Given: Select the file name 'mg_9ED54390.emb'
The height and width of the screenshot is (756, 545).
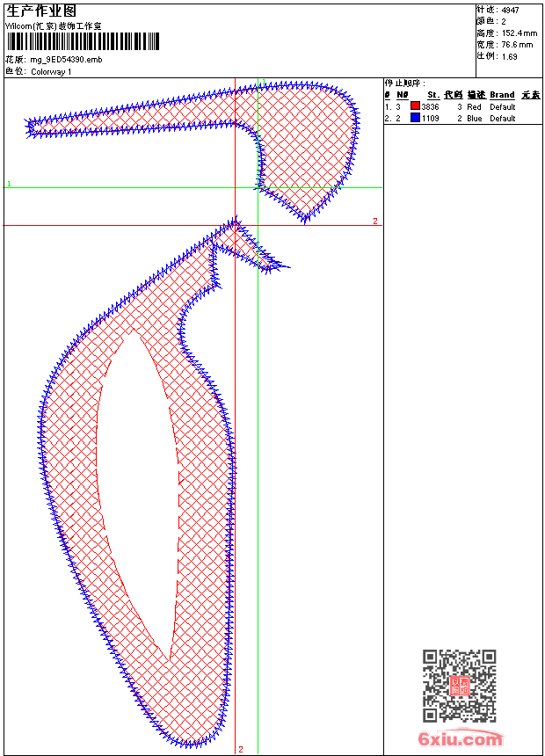Looking at the screenshot, I should pyautogui.click(x=66, y=60).
